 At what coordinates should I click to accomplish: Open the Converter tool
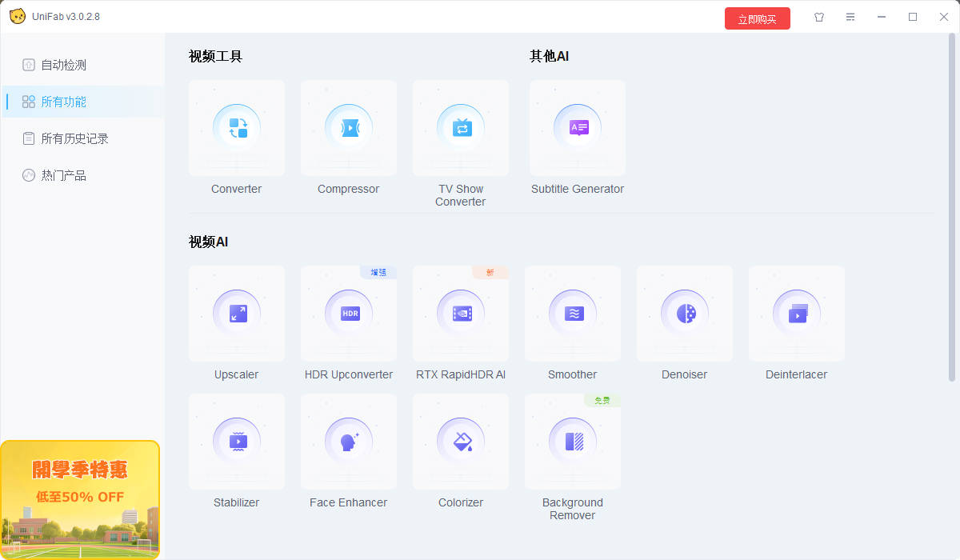[x=237, y=128]
